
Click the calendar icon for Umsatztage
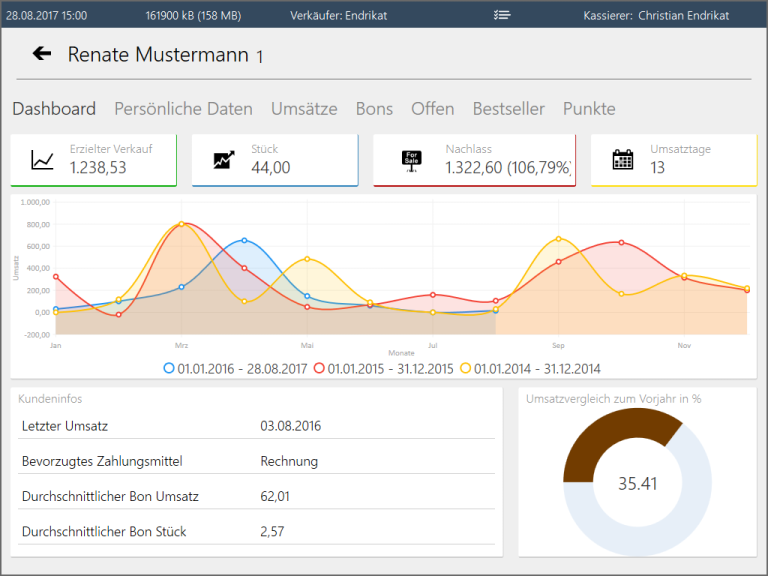[x=623, y=160]
